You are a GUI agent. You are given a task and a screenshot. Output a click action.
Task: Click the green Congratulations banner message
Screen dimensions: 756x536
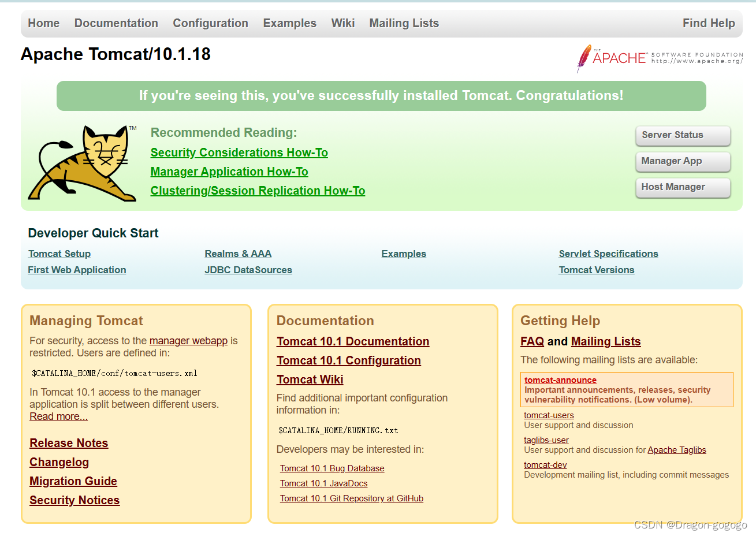click(381, 96)
